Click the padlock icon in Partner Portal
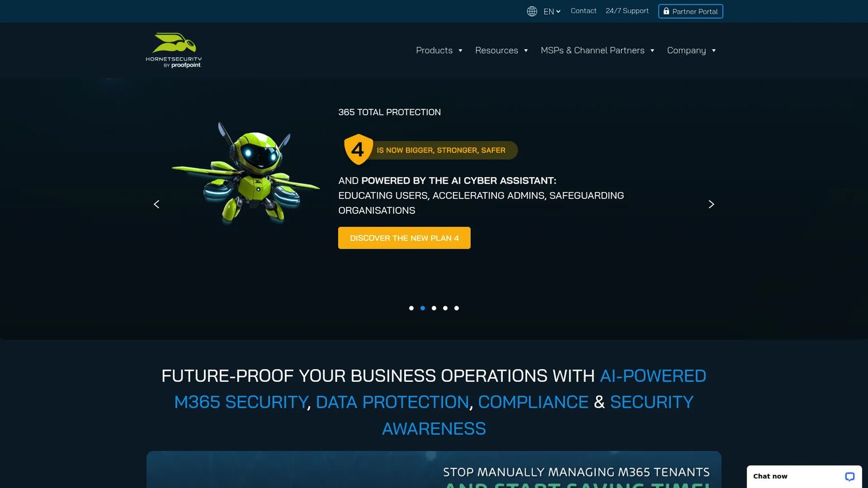The width and height of the screenshot is (868, 488). click(x=666, y=11)
